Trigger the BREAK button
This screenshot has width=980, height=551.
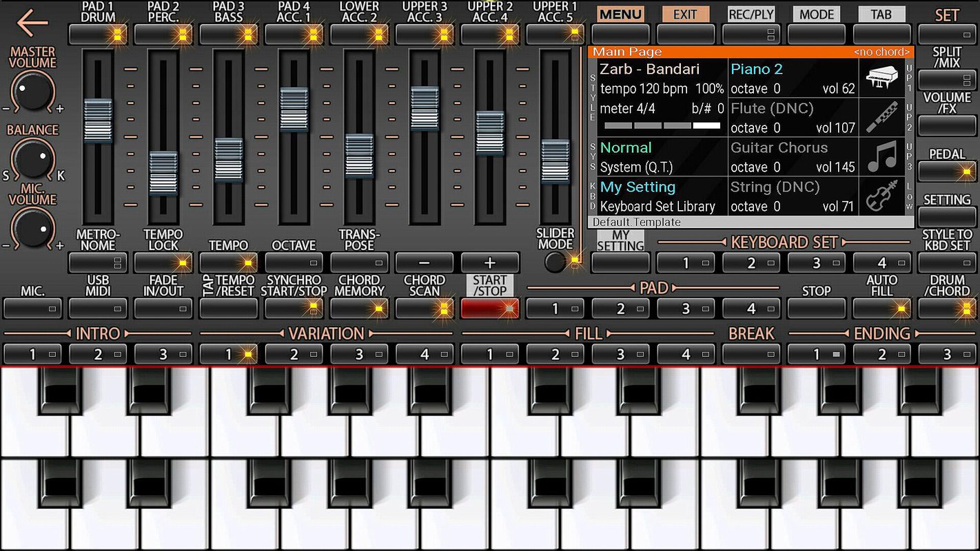point(752,354)
